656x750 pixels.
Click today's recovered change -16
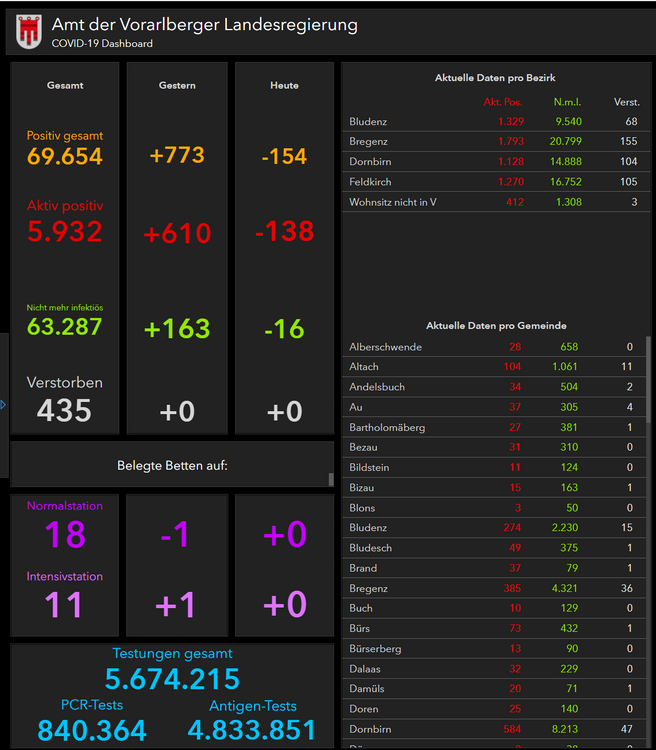tap(284, 329)
